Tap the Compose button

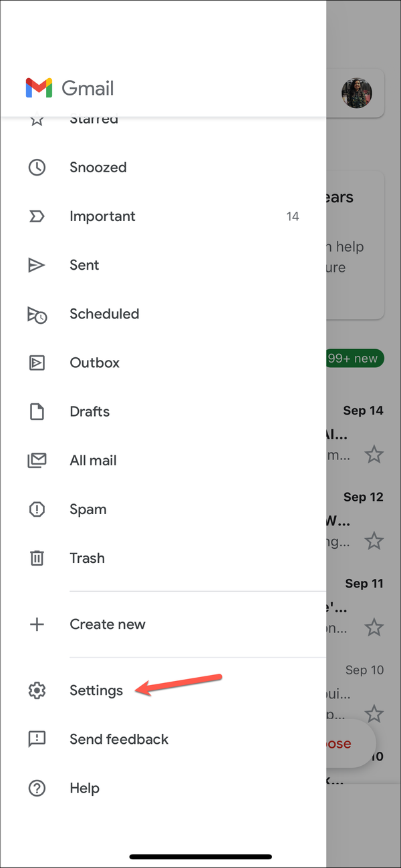tap(342, 743)
